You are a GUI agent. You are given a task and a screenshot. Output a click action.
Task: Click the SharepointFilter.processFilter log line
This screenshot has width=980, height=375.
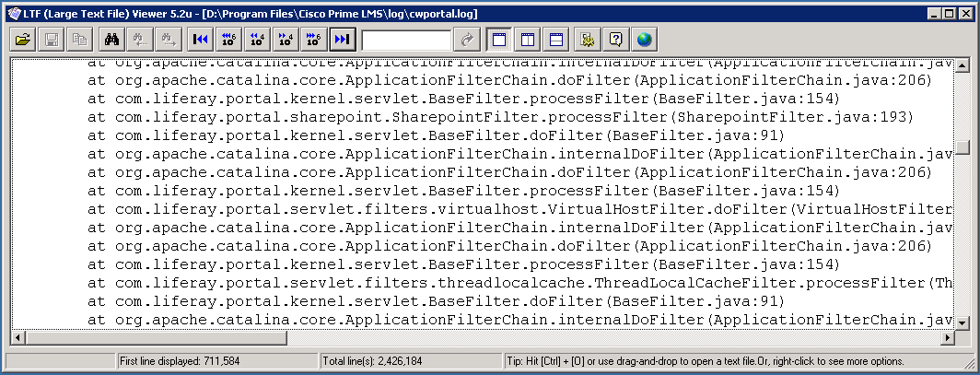(x=501, y=117)
